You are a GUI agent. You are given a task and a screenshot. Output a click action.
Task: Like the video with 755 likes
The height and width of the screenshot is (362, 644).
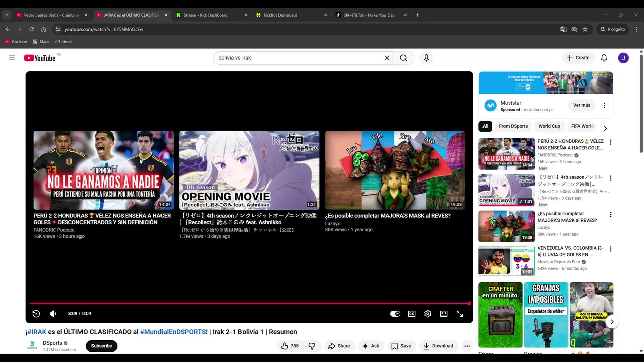tap(290, 346)
